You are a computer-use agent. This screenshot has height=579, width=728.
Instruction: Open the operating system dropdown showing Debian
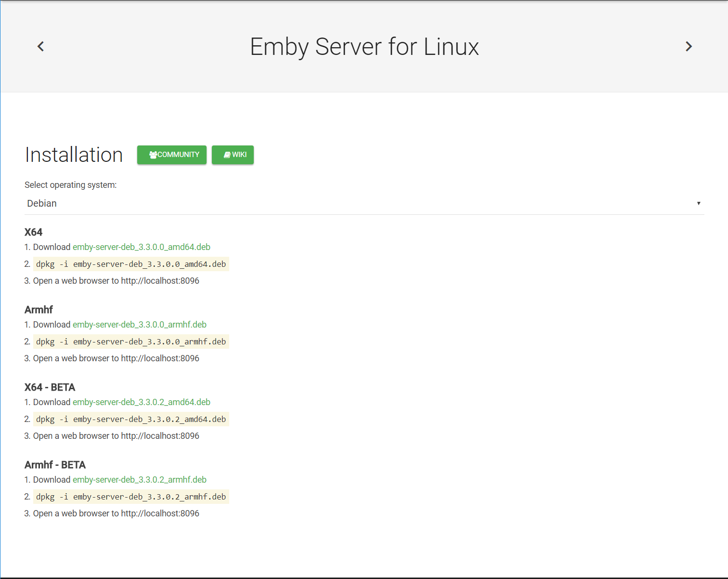364,203
